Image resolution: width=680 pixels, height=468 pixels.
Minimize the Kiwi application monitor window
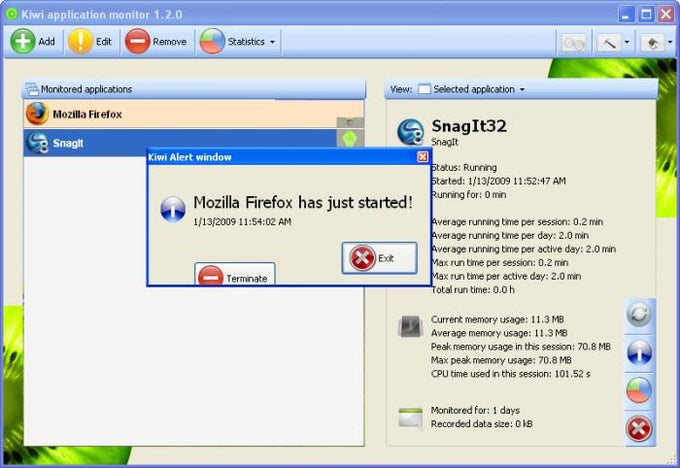coord(626,14)
